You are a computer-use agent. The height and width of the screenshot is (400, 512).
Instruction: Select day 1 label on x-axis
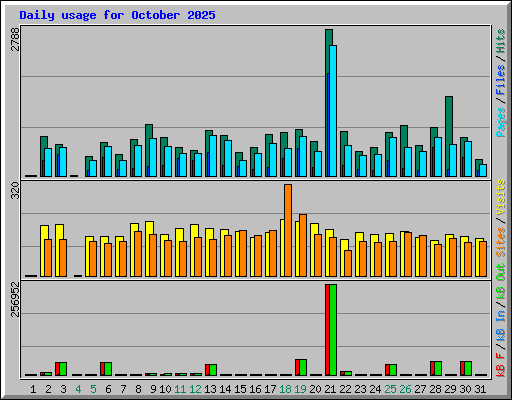[x=33, y=389]
